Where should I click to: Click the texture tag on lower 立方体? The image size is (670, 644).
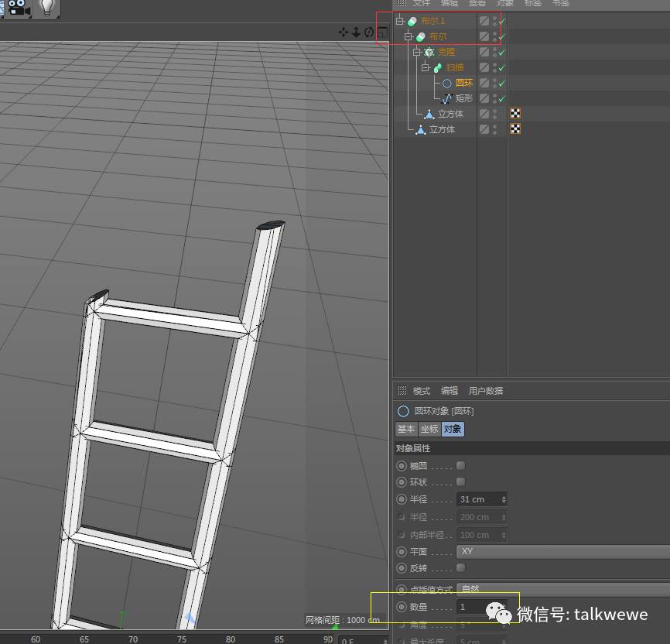515,128
